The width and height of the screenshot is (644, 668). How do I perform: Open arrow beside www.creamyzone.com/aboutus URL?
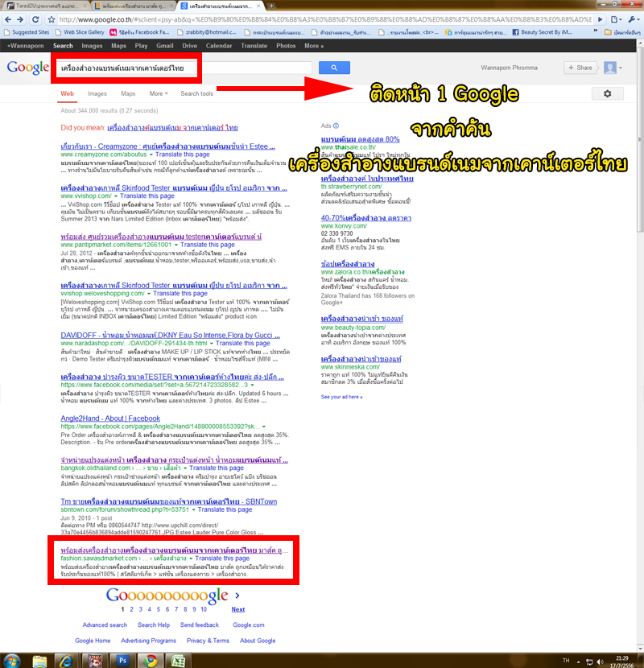coord(151,155)
